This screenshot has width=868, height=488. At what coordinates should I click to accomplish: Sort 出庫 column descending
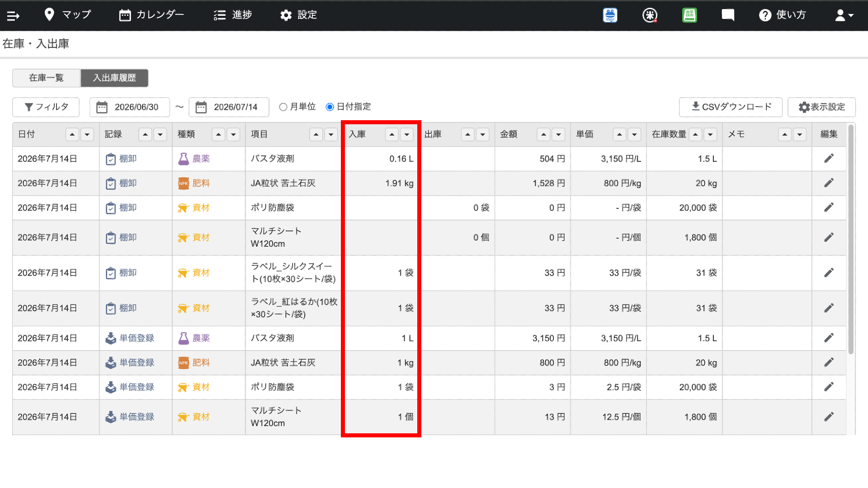[483, 135]
